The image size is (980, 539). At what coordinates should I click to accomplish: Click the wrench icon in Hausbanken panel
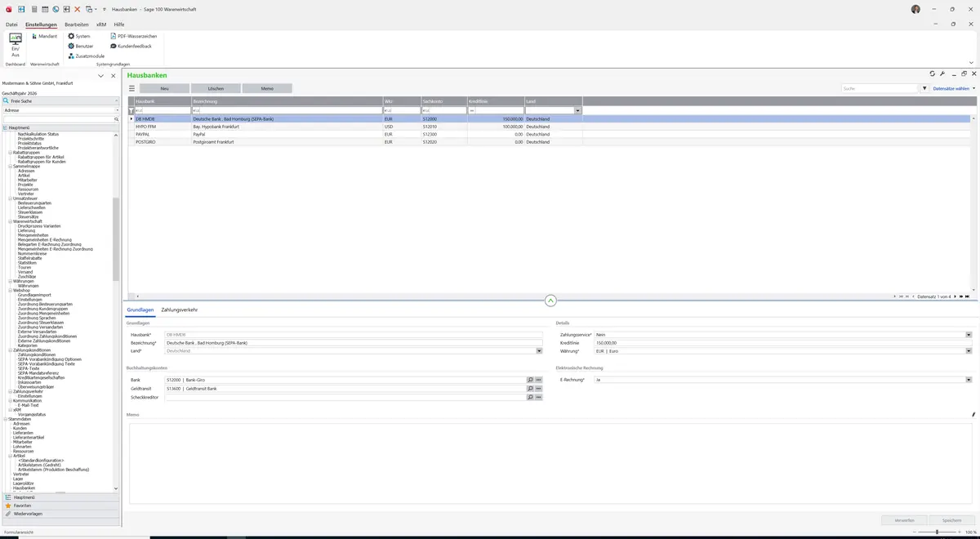click(x=942, y=73)
